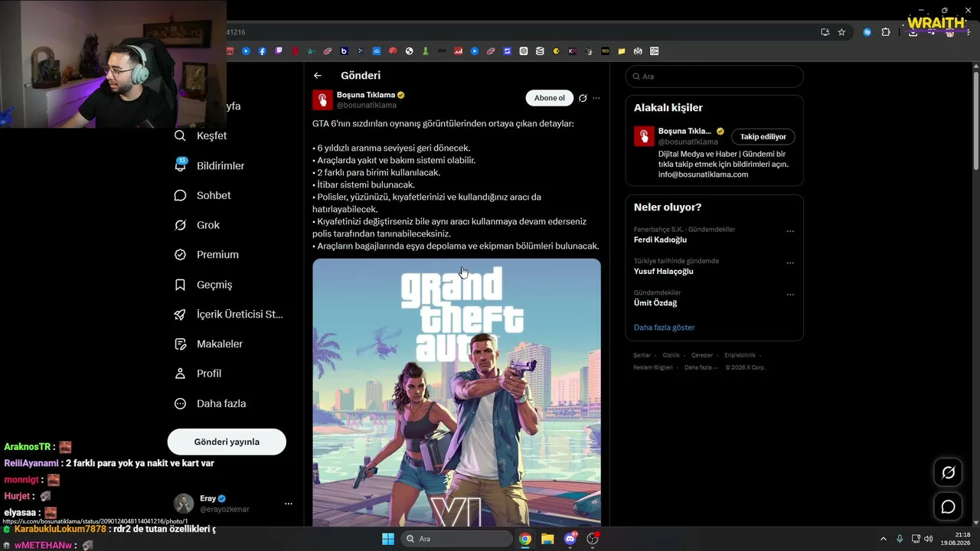Open Boşuna Tıklama's profile name in post
Image resolution: width=980 pixels, height=551 pixels.
(366, 95)
